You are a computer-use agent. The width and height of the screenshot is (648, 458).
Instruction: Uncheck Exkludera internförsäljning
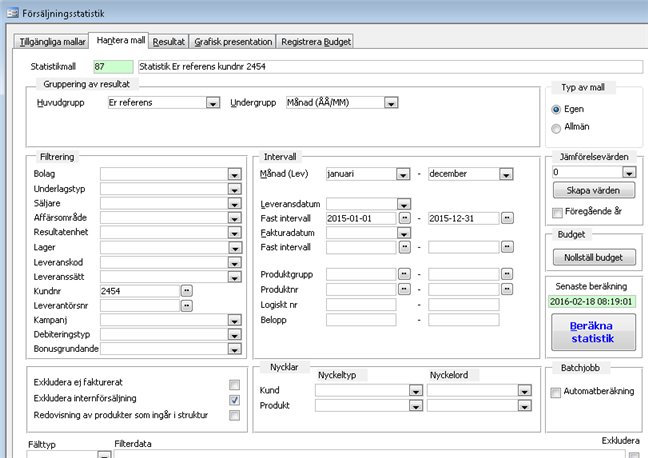tap(234, 400)
